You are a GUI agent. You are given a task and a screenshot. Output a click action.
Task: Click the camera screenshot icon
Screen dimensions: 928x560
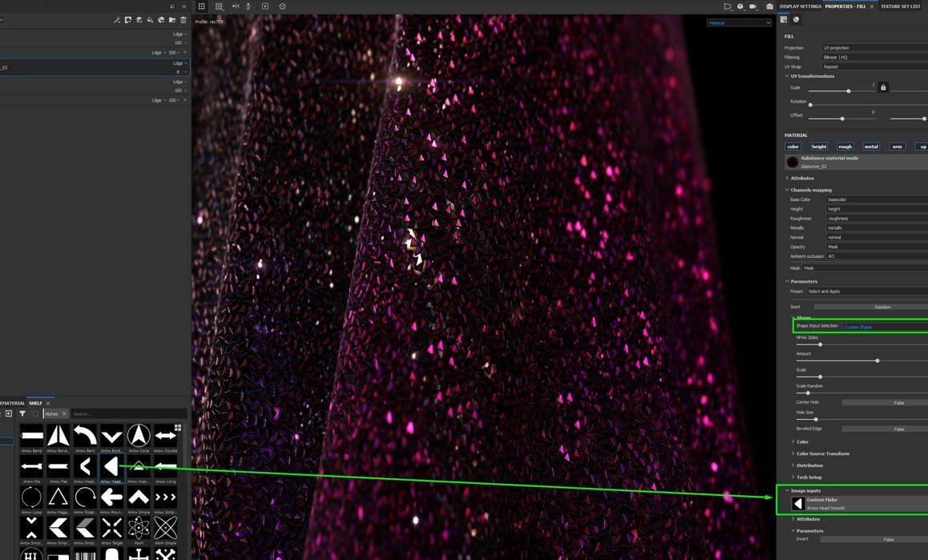(769, 6)
